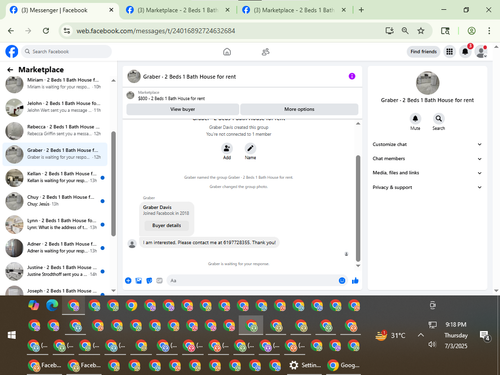Open Justine's unread conversation
Image resolution: width=500 pixels, height=375 pixels.
55,271
